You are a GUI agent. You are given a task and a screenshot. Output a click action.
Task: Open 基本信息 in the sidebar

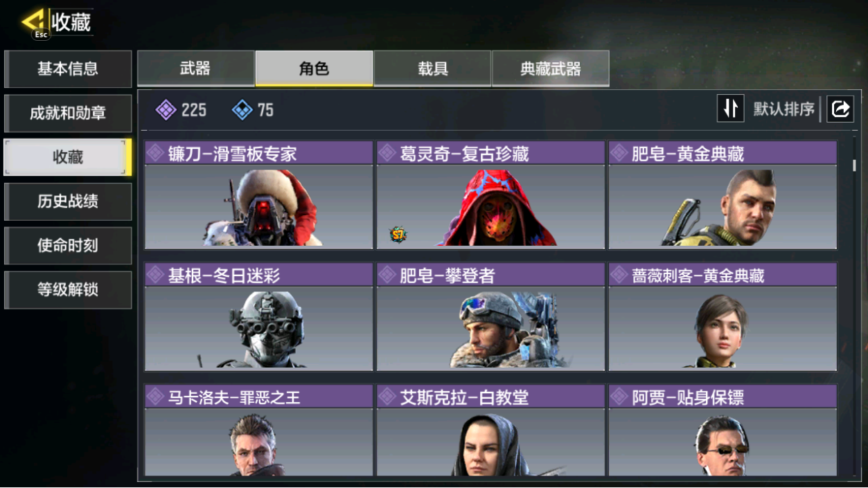pyautogui.click(x=68, y=69)
